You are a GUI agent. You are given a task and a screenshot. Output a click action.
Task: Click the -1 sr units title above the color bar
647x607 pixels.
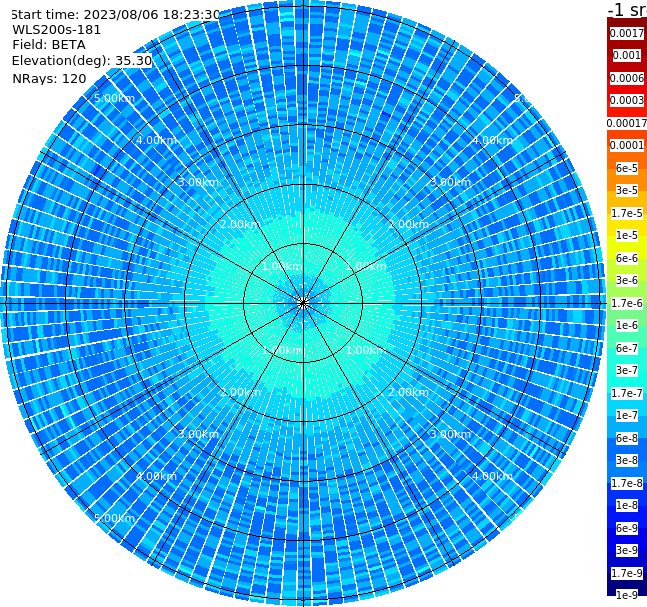(627, 10)
